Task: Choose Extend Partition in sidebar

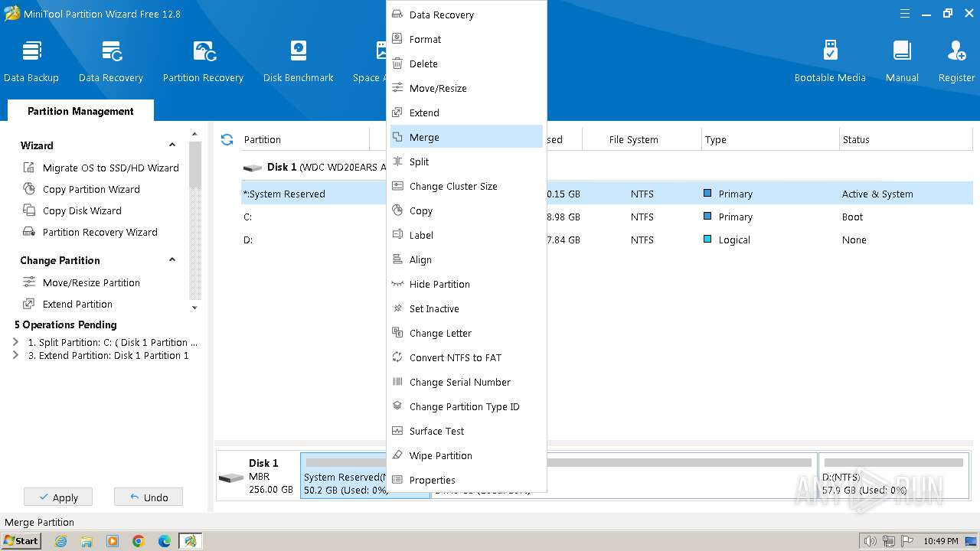Action: click(x=67, y=304)
